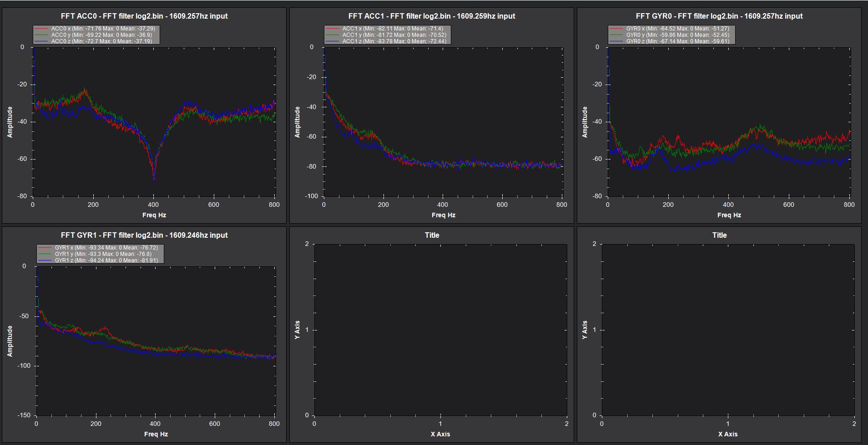This screenshot has width=868, height=445.
Task: Click the Freq Hz axis label under FFT ACC1
Action: click(x=443, y=215)
